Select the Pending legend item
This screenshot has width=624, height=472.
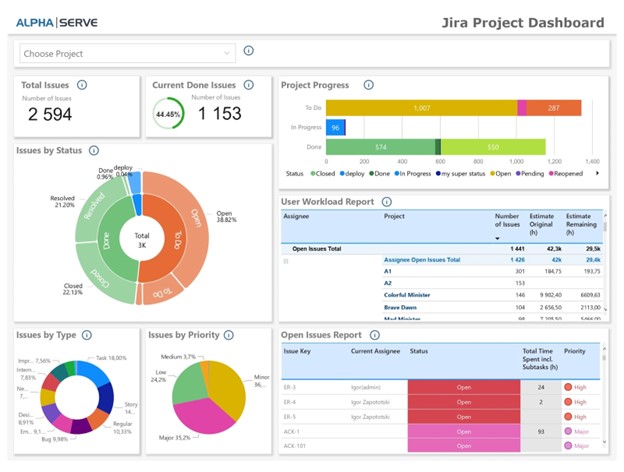point(530,174)
